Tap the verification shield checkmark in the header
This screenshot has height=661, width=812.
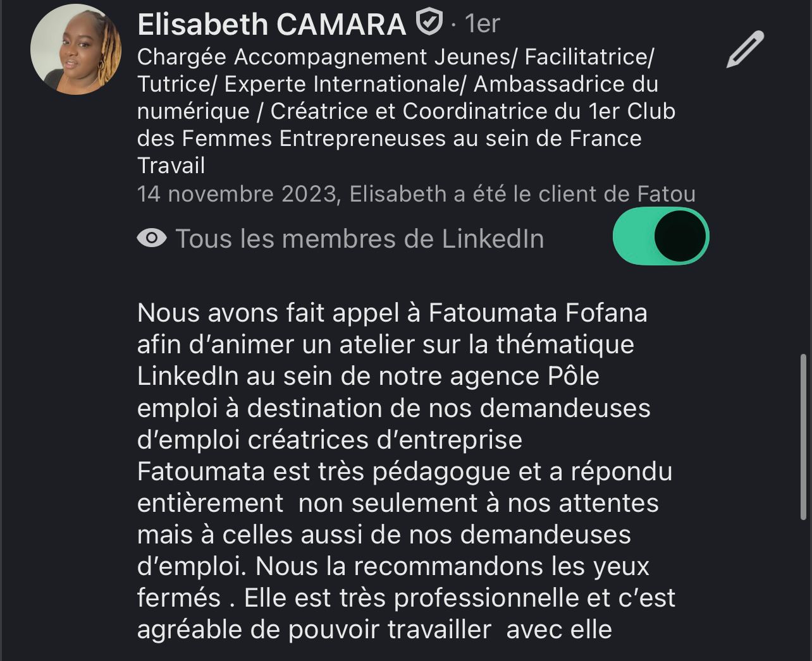[429, 23]
